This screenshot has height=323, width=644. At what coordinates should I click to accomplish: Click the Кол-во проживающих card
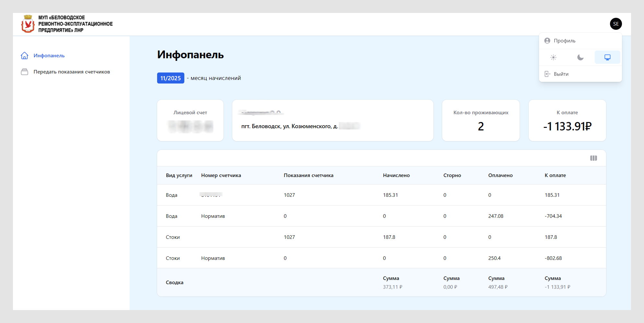[x=481, y=120]
